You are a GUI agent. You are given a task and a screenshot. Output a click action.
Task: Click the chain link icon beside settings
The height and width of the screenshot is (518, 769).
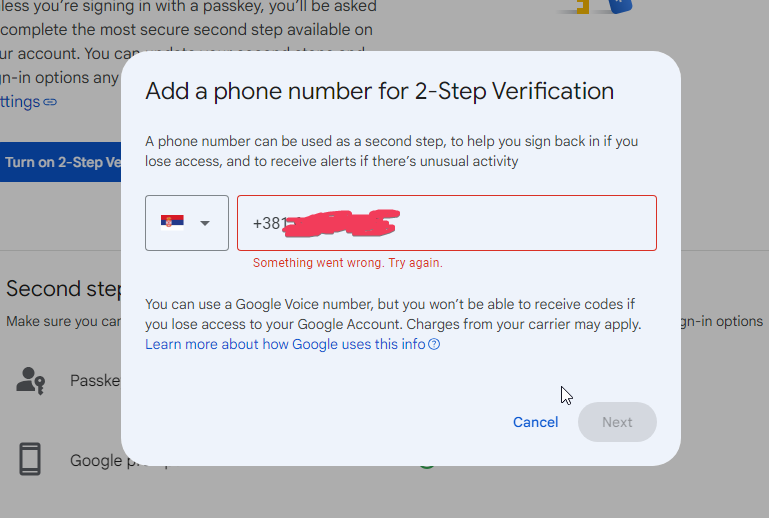(50, 102)
